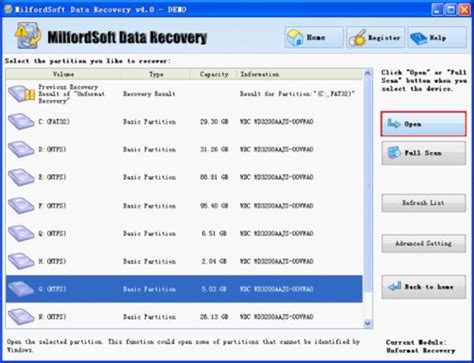Screen dimensions: 474x363
Task: Click the 31.26 GB capacity cell
Action: click(214, 149)
